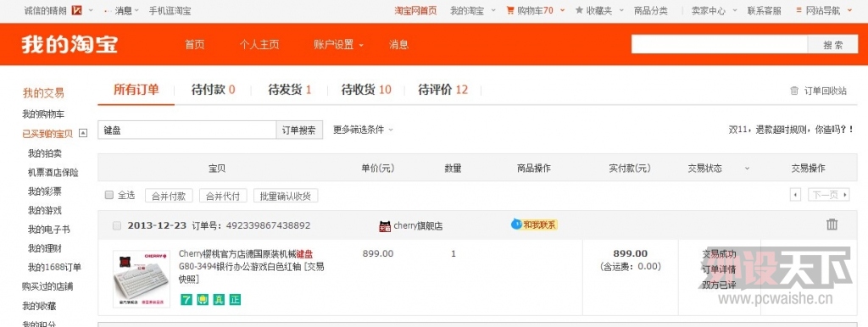Tick the 全选 select-all checkbox

click(109, 195)
